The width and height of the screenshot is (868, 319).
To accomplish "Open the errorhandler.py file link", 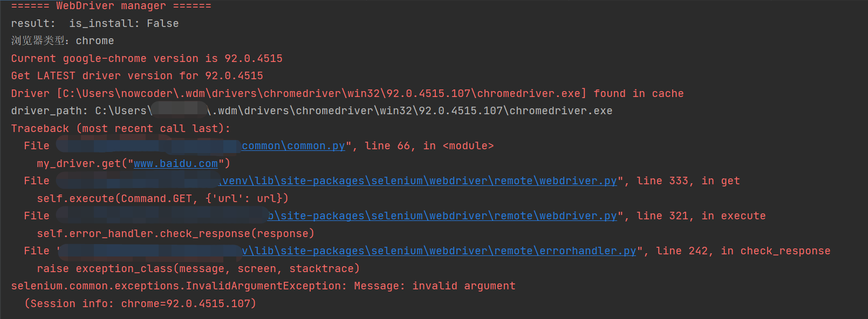I will 439,251.
